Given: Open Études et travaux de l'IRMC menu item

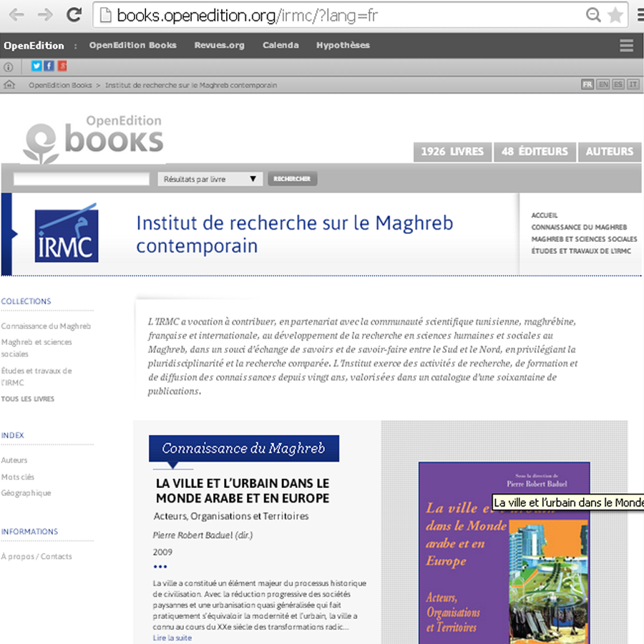Looking at the screenshot, I should [581, 251].
